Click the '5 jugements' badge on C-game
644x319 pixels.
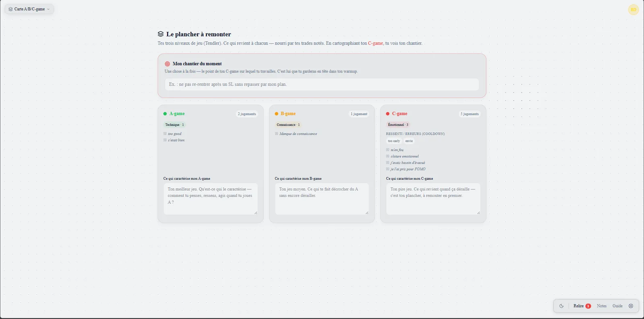(470, 114)
